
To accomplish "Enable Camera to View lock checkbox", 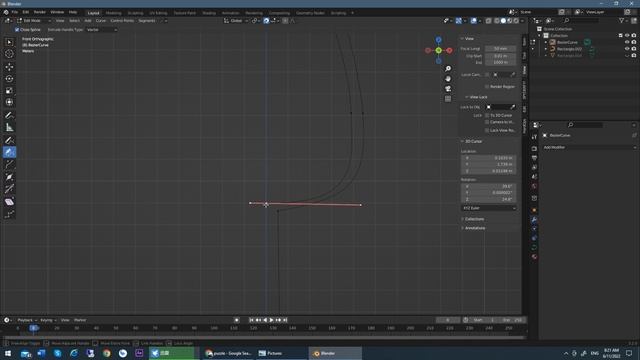I will click(x=487, y=122).
